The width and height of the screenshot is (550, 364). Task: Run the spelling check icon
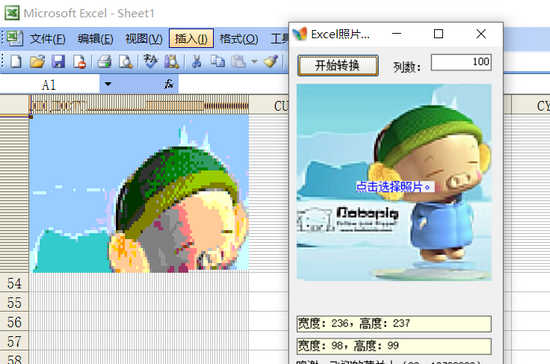pos(150,62)
